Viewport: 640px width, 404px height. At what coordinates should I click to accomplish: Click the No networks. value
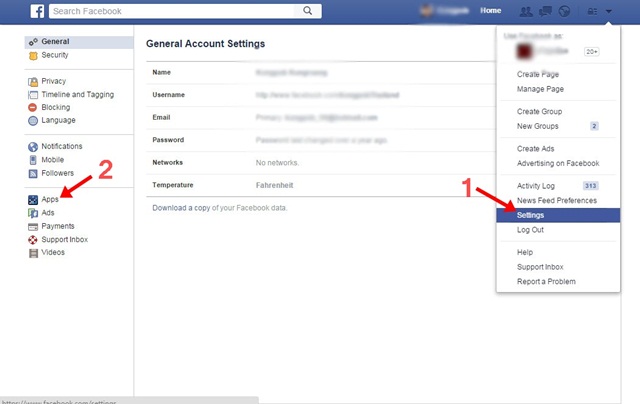[x=277, y=163]
